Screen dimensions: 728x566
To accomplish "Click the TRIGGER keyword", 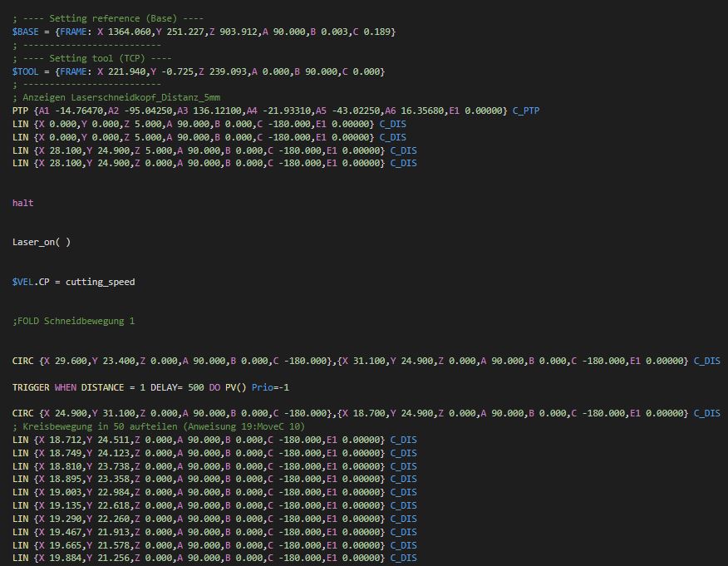I will click(x=31, y=387).
